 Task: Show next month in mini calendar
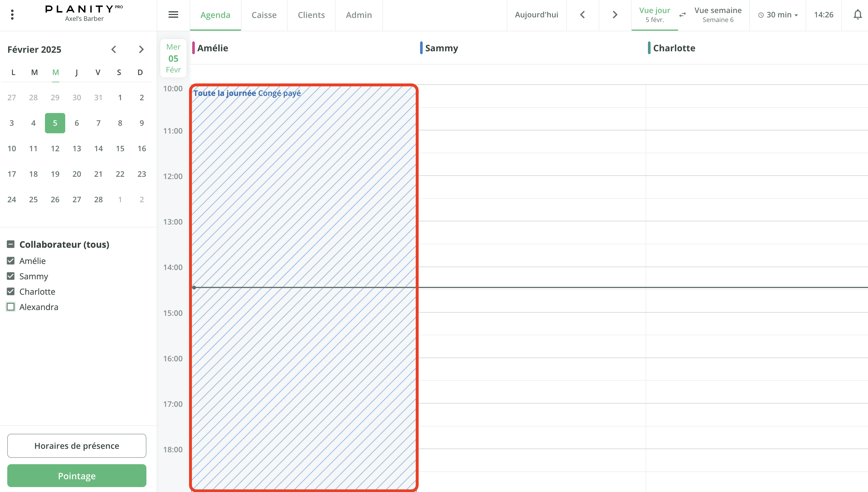coord(141,49)
